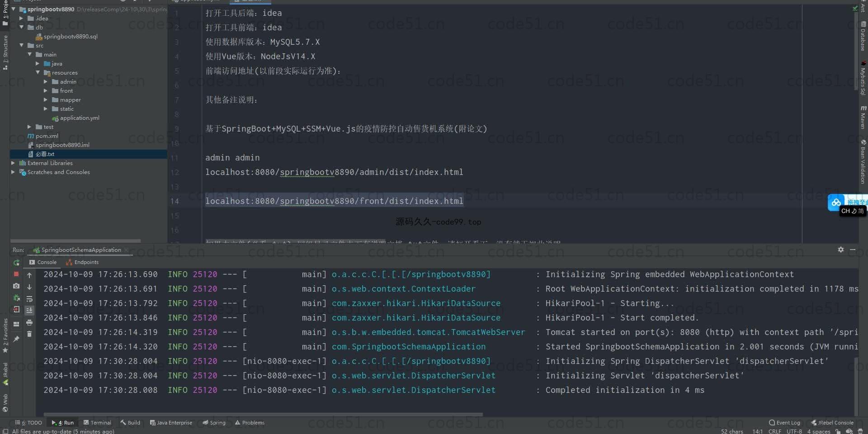Expand the java folder

tap(38, 64)
